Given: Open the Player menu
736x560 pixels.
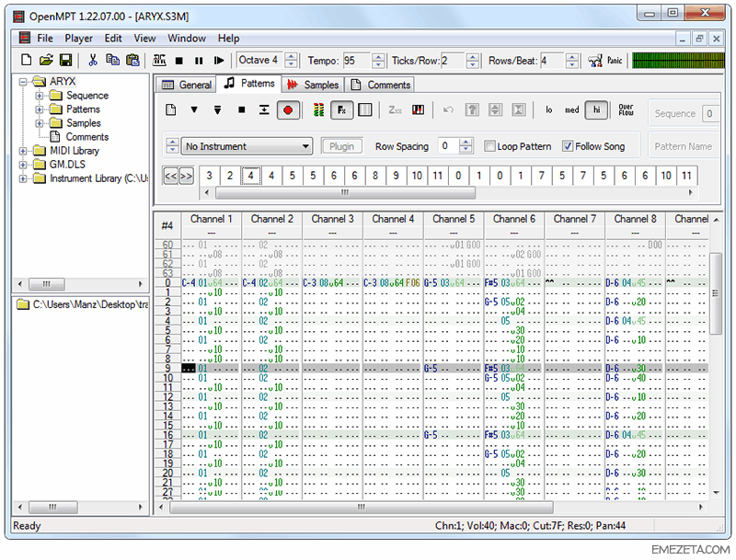Looking at the screenshot, I should pyautogui.click(x=78, y=39).
